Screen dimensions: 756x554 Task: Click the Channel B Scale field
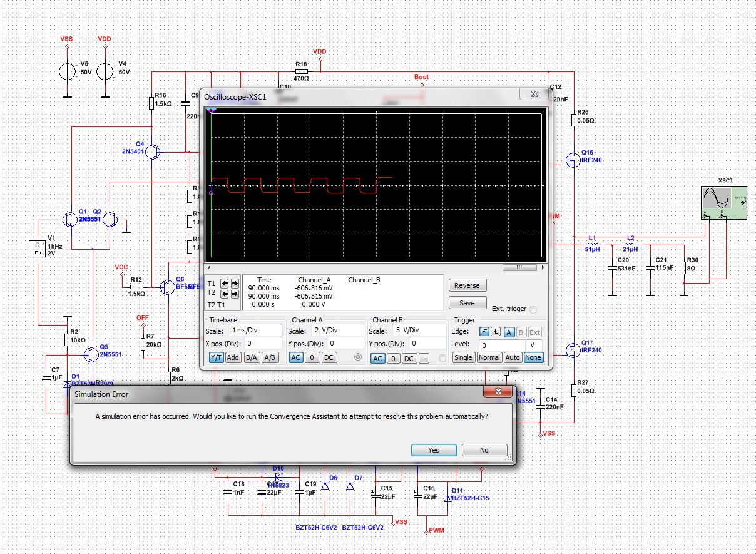[x=418, y=330]
